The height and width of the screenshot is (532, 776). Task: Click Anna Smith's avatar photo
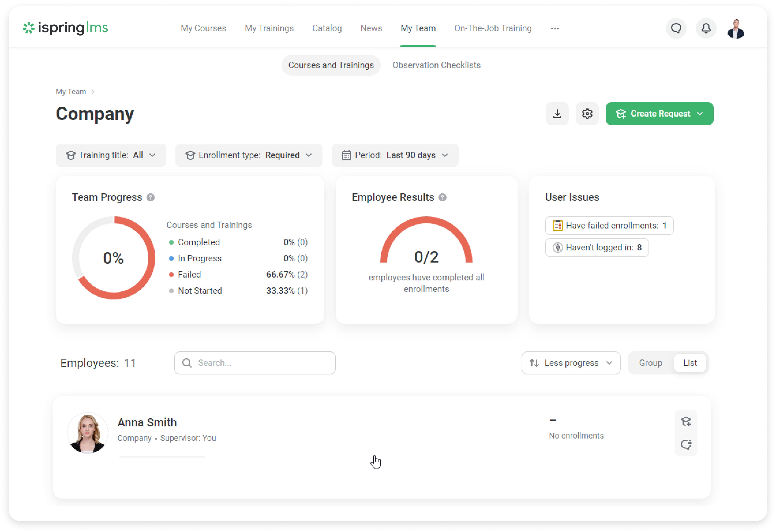click(88, 433)
